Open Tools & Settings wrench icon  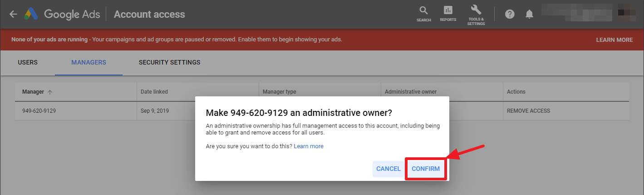[x=476, y=10]
